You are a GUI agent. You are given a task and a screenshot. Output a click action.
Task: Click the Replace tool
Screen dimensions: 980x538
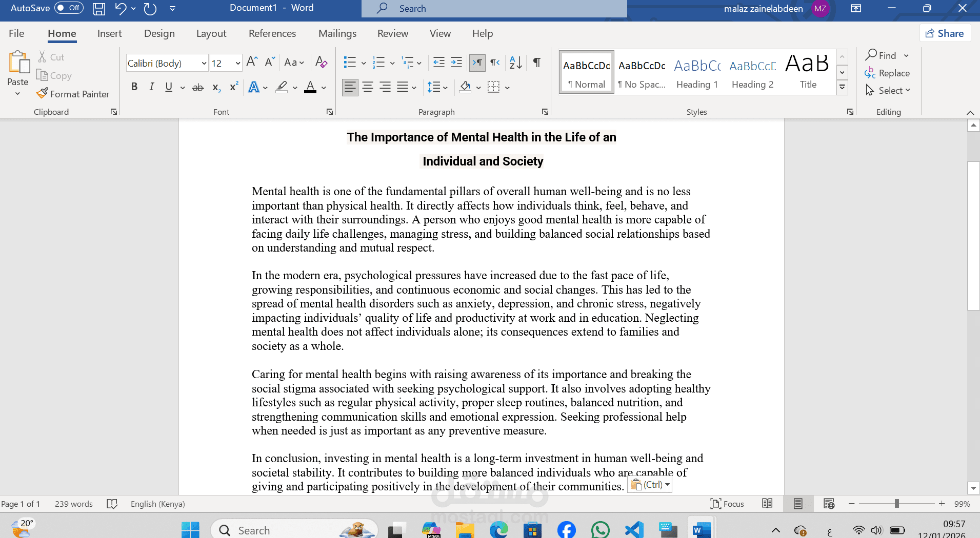pos(887,73)
